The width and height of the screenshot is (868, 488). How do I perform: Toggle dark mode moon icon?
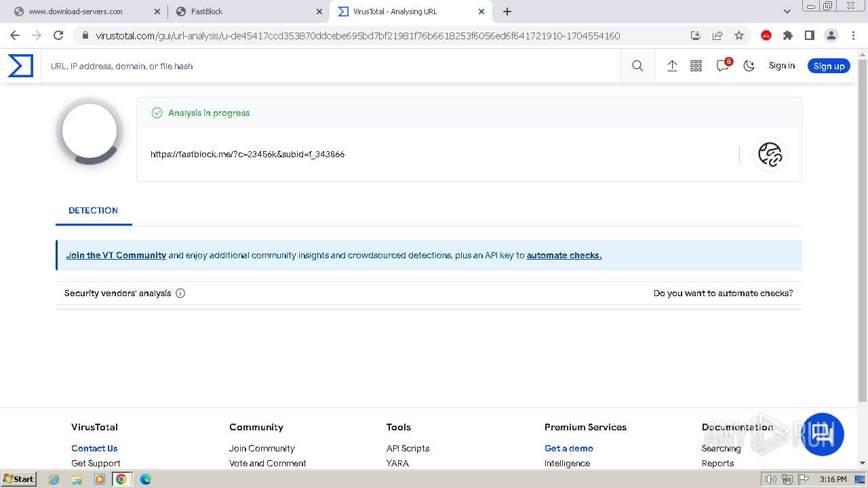point(749,66)
